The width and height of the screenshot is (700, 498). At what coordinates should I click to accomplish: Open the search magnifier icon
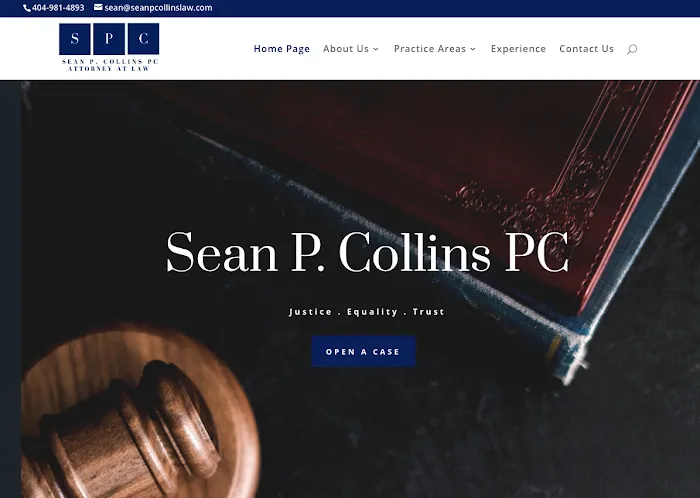coord(632,49)
